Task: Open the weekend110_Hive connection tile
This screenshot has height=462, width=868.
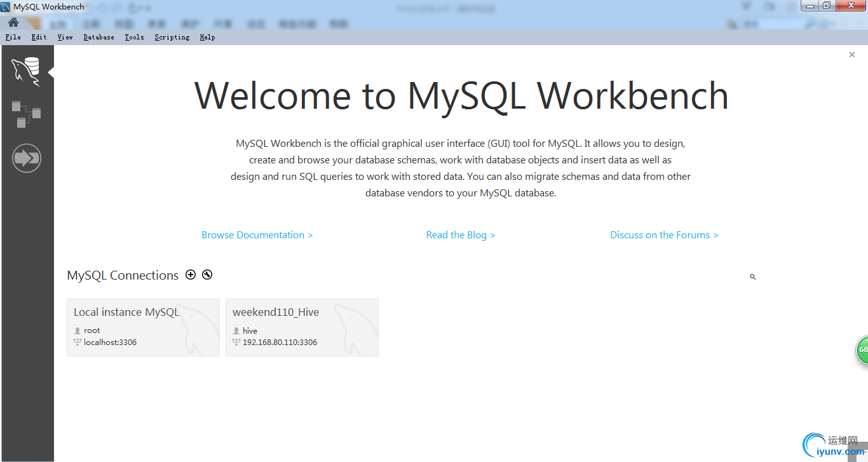Action: [x=302, y=327]
